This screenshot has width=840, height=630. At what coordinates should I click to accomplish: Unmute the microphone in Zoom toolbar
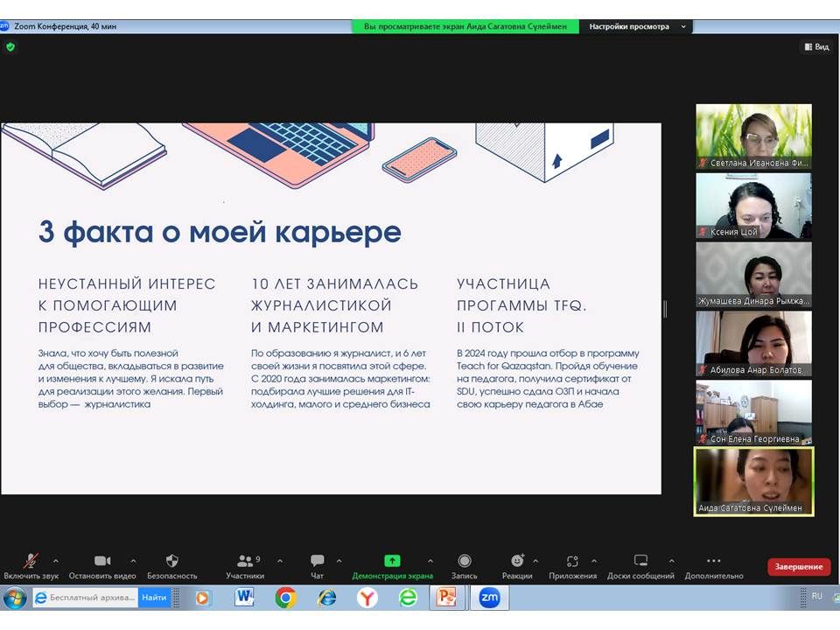point(31,561)
